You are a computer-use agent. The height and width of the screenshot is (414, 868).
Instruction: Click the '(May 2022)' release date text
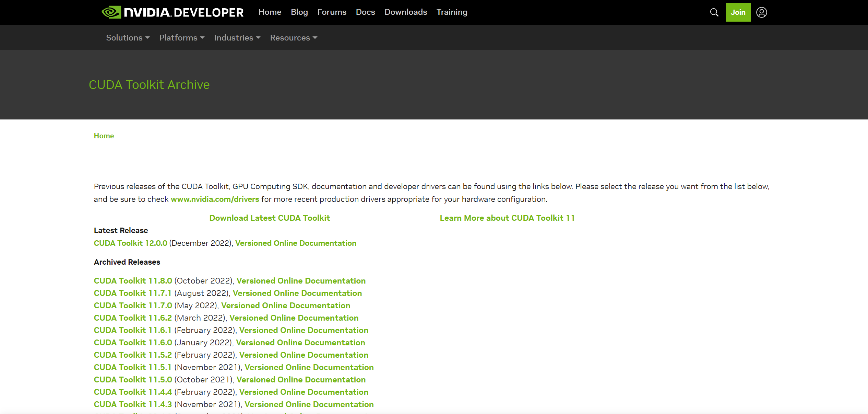(196, 306)
